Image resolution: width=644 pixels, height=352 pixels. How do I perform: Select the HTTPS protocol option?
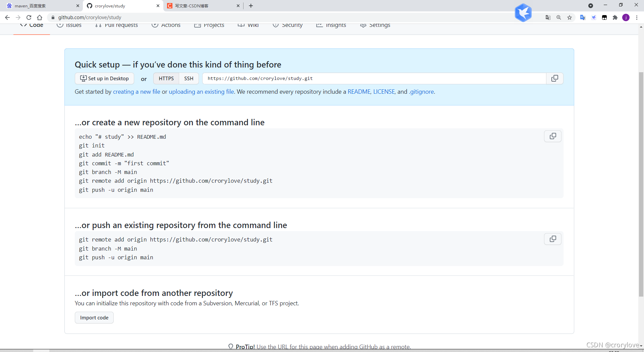click(166, 78)
